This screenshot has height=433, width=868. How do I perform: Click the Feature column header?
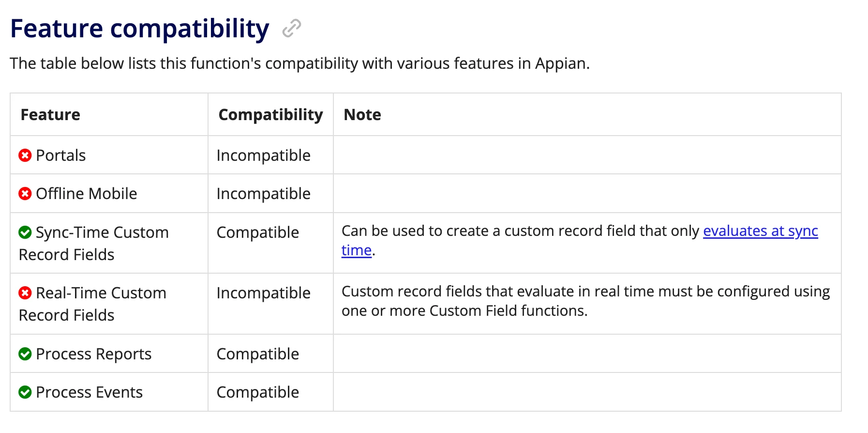[x=50, y=115]
